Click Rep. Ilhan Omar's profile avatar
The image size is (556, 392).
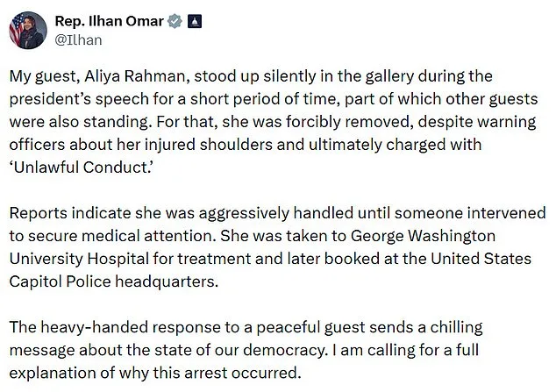(x=25, y=31)
